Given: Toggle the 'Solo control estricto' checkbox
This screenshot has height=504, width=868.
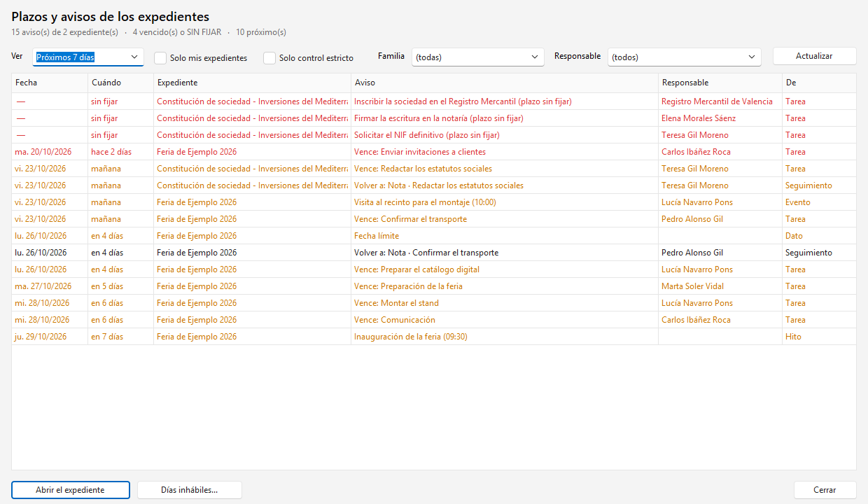Looking at the screenshot, I should 269,58.
